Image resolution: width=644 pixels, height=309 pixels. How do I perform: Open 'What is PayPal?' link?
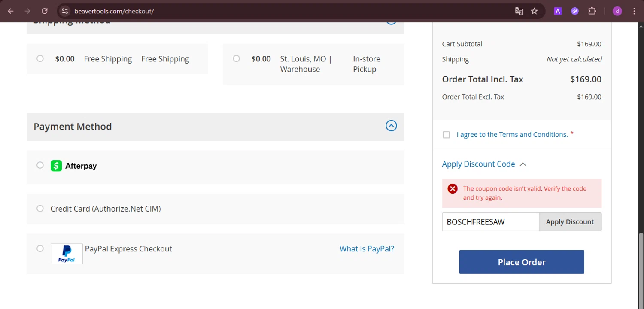point(367,249)
